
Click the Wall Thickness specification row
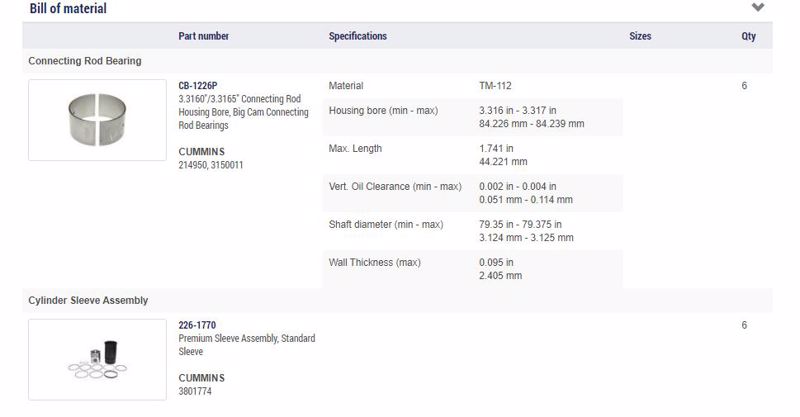pyautogui.click(x=472, y=269)
